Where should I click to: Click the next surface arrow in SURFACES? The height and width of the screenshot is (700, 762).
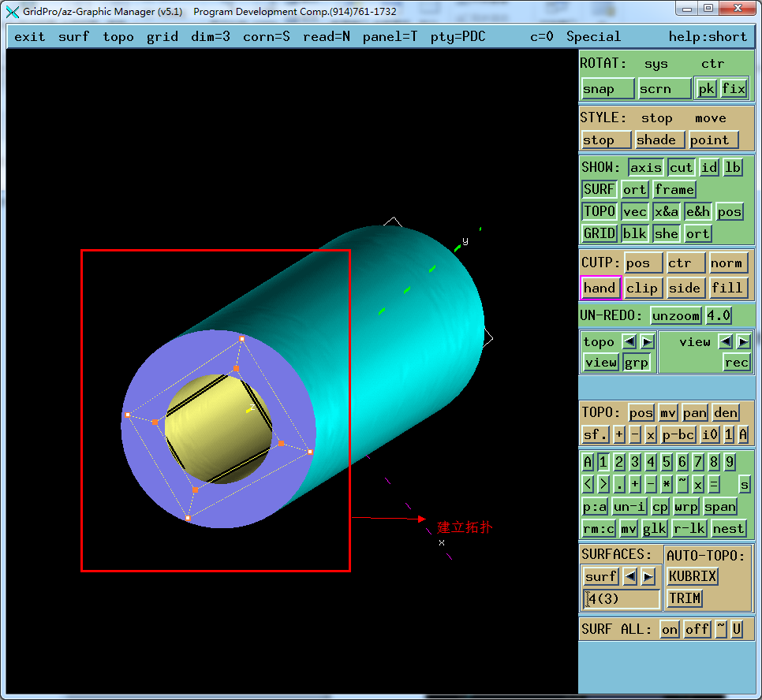point(648,577)
